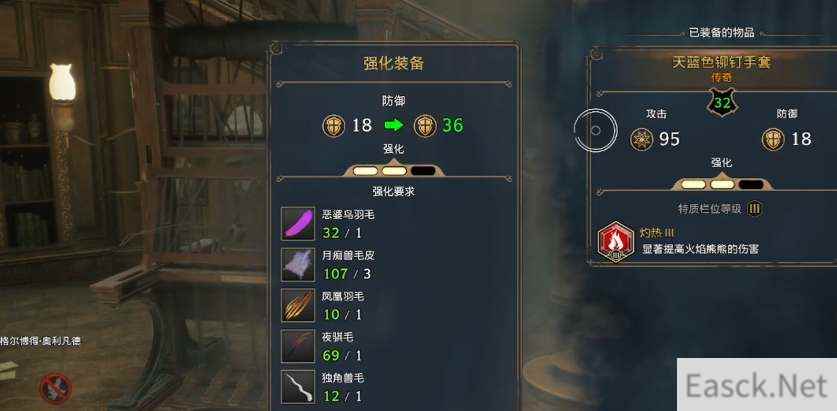Click the purple 恶婆鸟羽毛 feather icon

tap(298, 224)
